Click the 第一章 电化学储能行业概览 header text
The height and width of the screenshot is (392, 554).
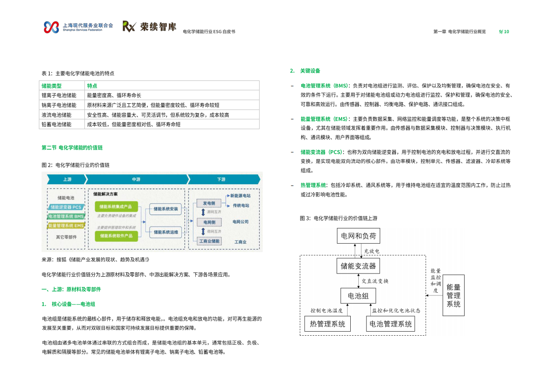point(460,32)
